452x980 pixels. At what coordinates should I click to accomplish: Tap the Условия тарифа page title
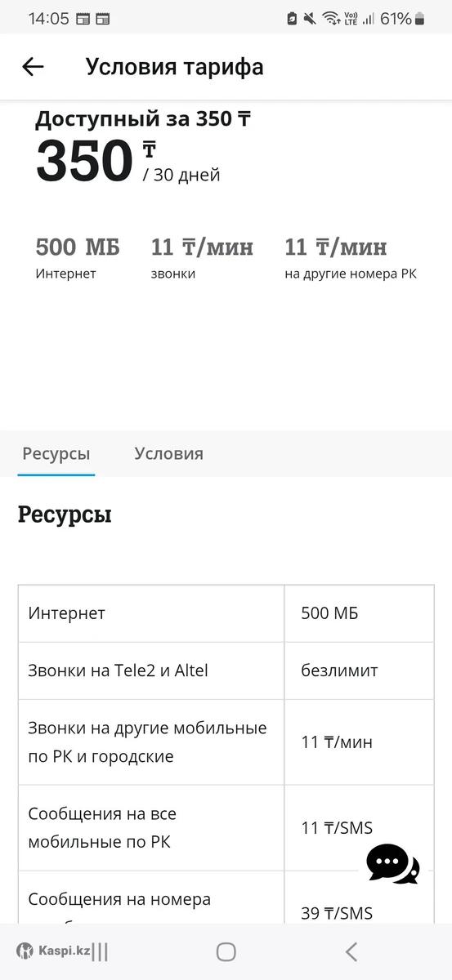pos(175,67)
